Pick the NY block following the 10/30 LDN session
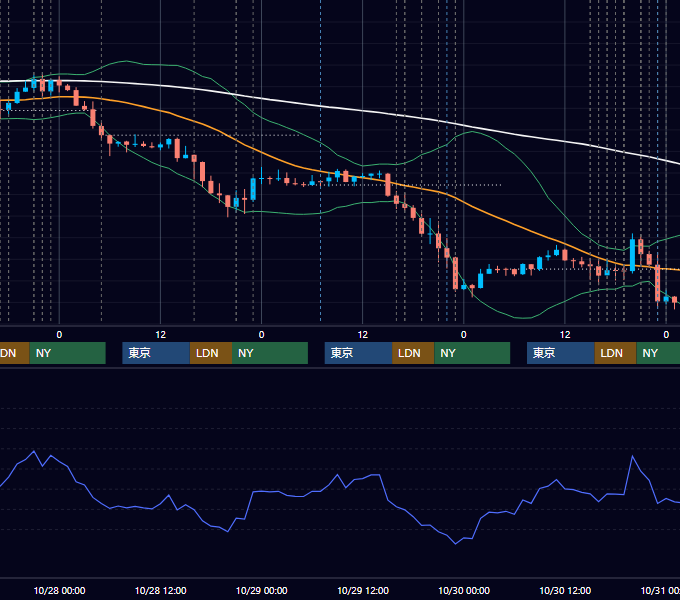The image size is (680, 600). point(658,353)
